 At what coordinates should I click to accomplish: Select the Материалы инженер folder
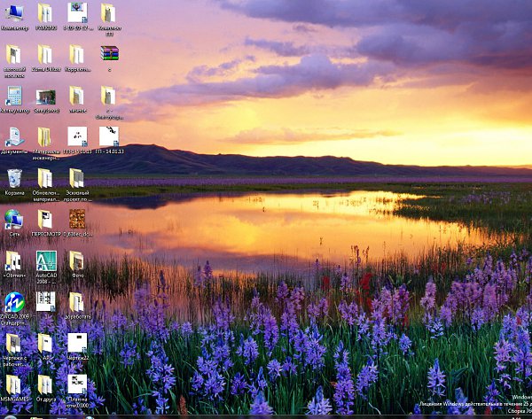coord(45,137)
